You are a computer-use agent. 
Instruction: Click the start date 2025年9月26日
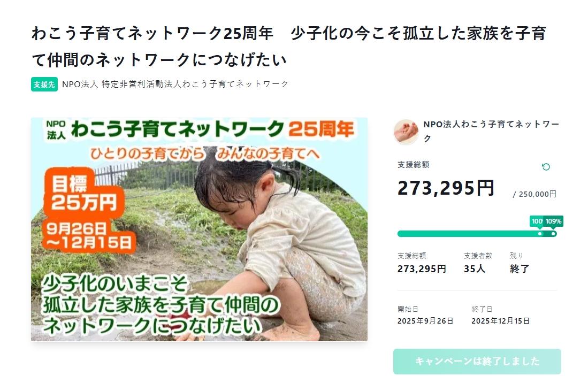(x=425, y=321)
